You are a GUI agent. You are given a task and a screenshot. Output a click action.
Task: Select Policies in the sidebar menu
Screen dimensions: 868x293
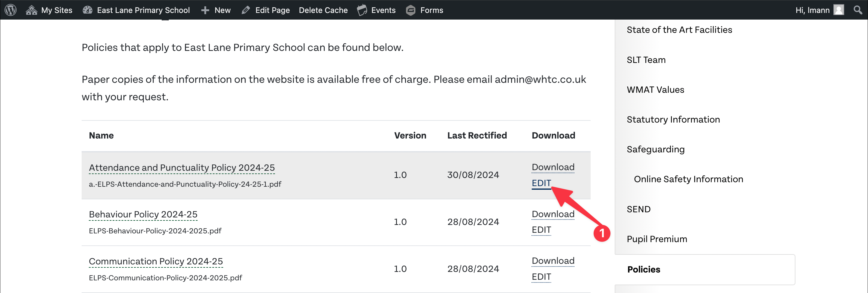pyautogui.click(x=643, y=270)
